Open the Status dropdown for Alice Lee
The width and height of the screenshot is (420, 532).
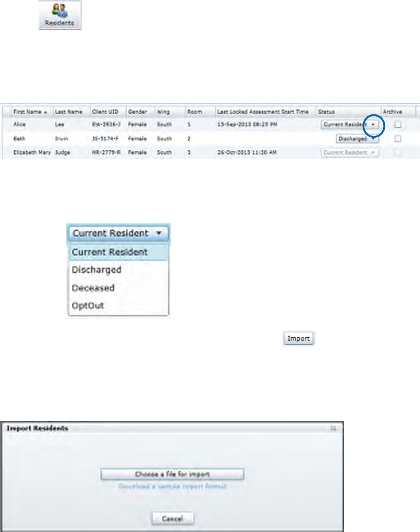tap(350, 125)
